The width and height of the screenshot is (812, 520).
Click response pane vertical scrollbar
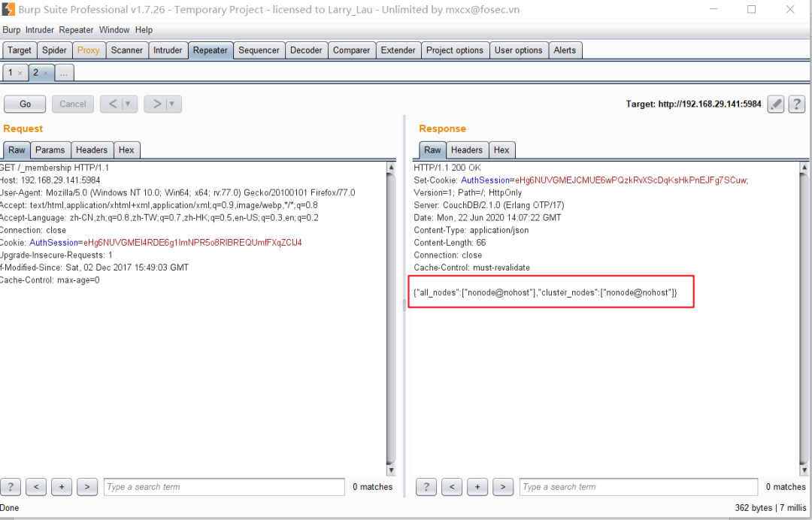point(804,318)
